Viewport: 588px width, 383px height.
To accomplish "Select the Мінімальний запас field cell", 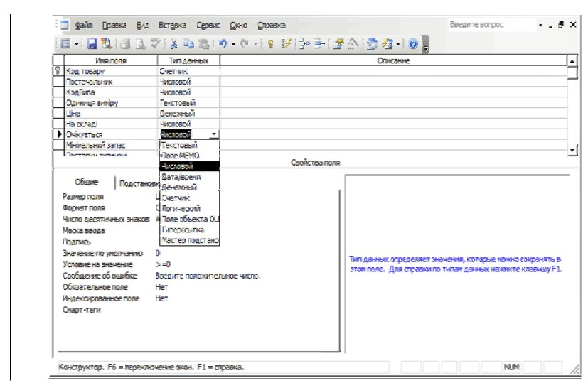I will click(x=111, y=145).
